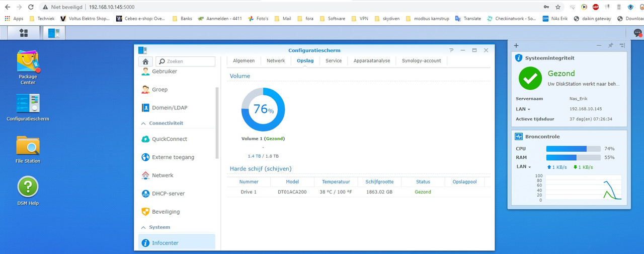Image resolution: width=644 pixels, height=254 pixels.
Task: Select the Drive 1 row cell
Action: pos(249,192)
